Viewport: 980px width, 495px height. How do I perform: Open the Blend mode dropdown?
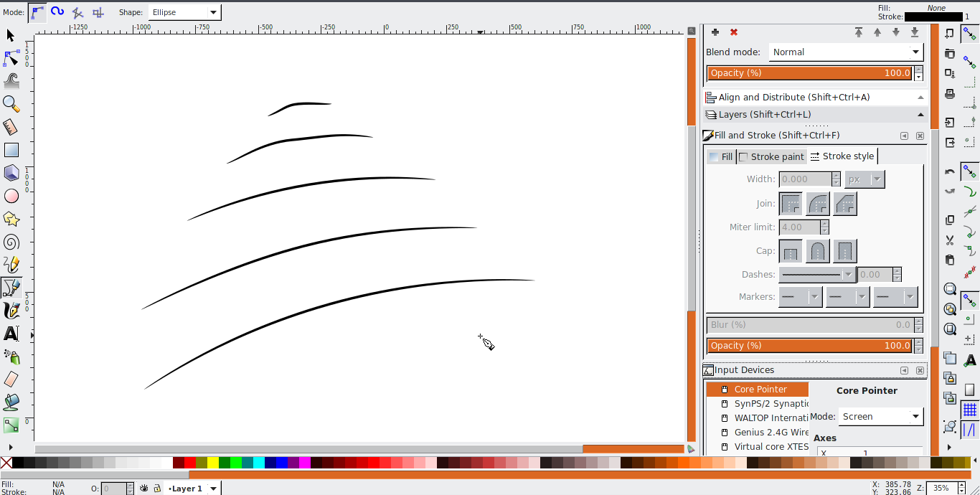coord(846,52)
